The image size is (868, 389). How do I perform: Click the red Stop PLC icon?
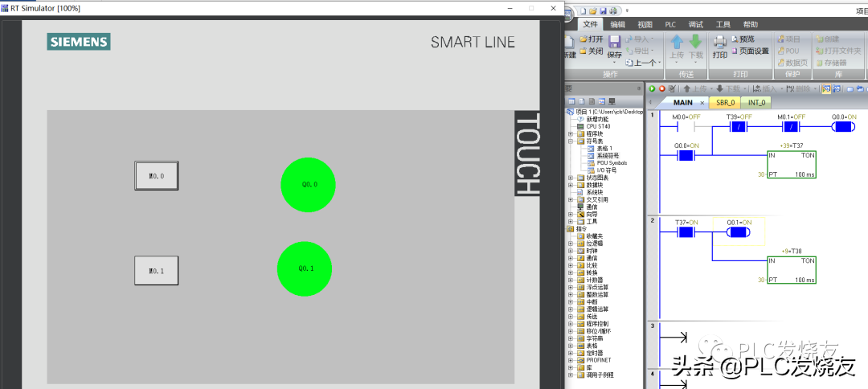coord(662,88)
